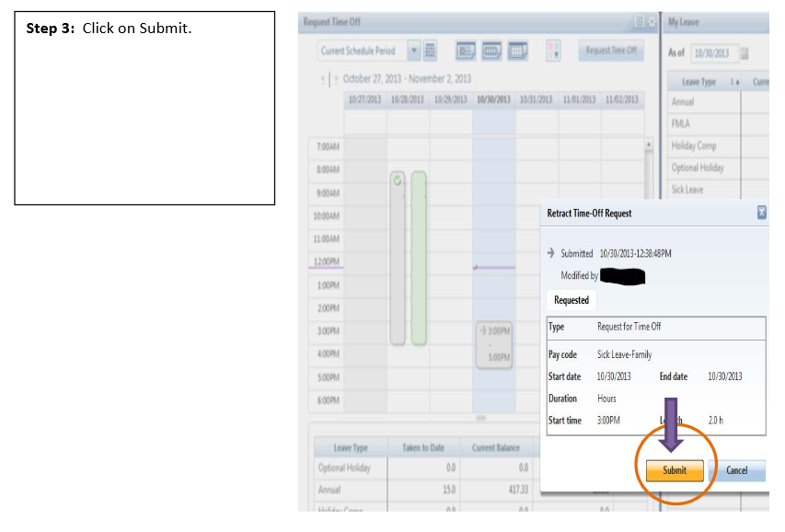Open the calendar picker next to As of date
The height and width of the screenshot is (532, 785).
pyautogui.click(x=745, y=54)
